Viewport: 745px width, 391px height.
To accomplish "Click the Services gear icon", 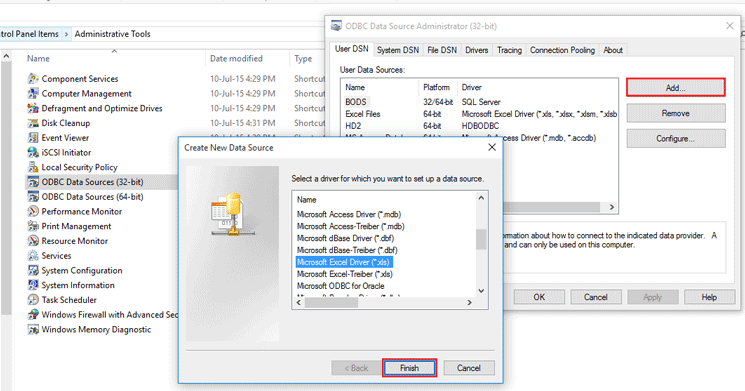I will coord(33,255).
